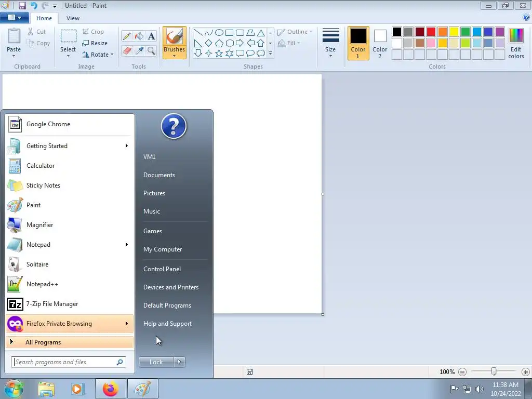Pick the Diamond shape
The width and height of the screenshot is (532, 399).
click(x=209, y=43)
